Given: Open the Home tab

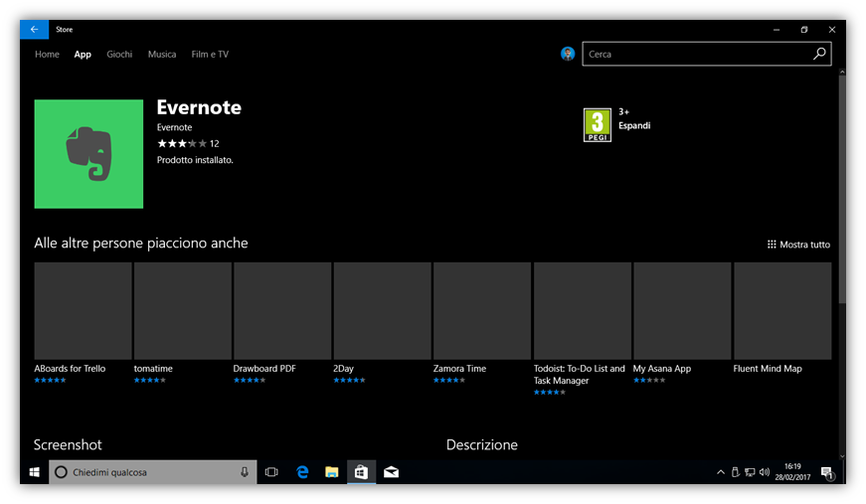Looking at the screenshot, I should (x=47, y=54).
